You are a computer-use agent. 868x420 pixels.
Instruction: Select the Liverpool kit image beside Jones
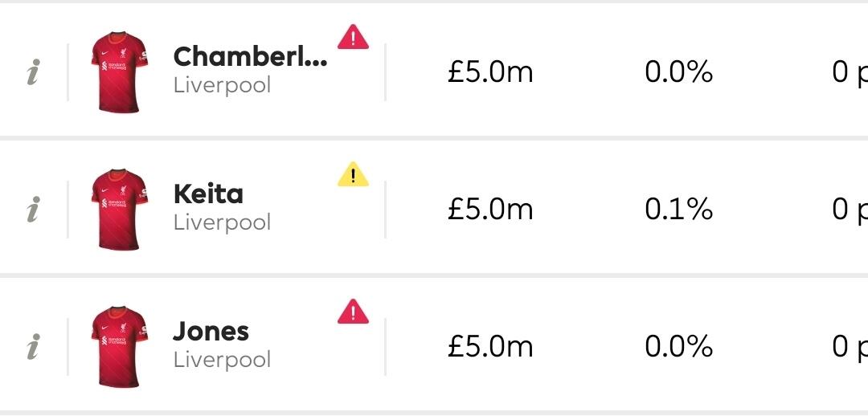click(119, 346)
